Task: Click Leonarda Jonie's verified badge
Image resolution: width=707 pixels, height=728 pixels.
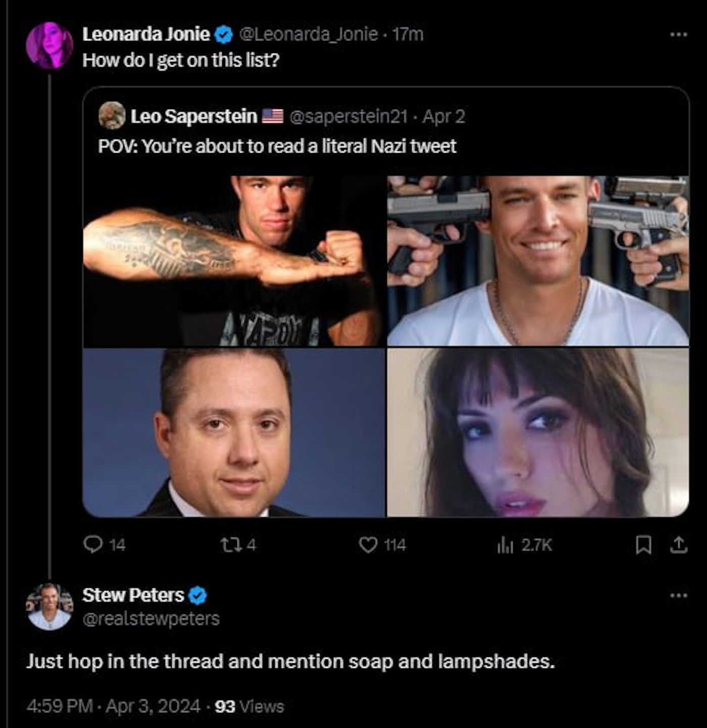Action: pyautogui.click(x=224, y=35)
